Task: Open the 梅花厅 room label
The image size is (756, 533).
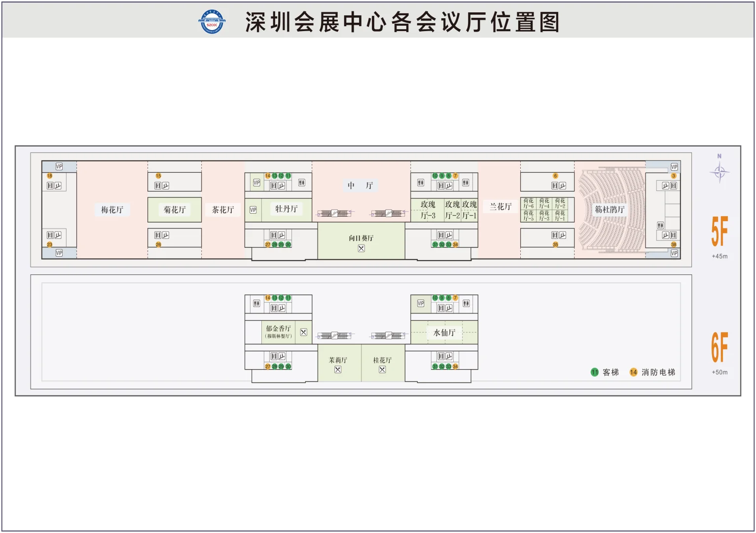Action: click(x=112, y=209)
